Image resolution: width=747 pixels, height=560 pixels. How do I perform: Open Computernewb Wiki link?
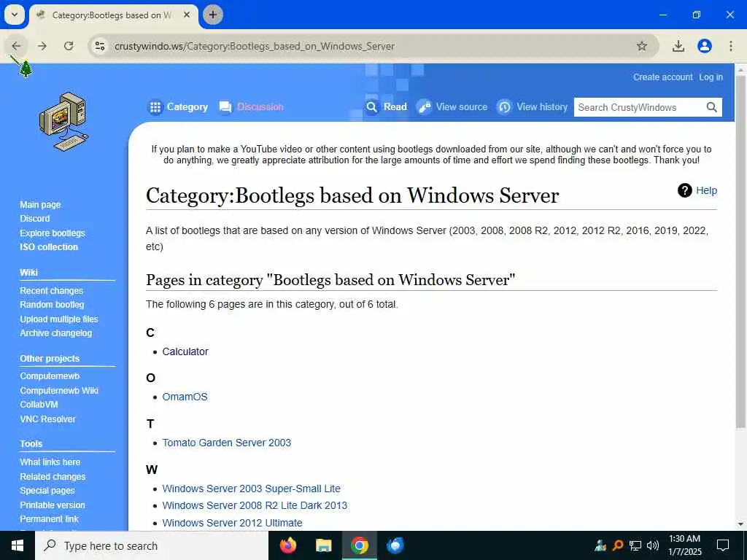[x=59, y=391]
